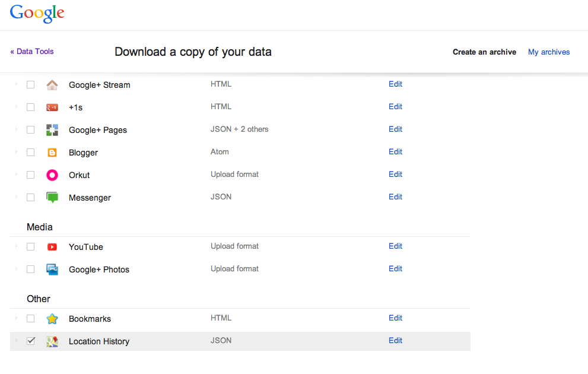Click the Messenger label
The width and height of the screenshot is (588, 374).
(x=90, y=198)
